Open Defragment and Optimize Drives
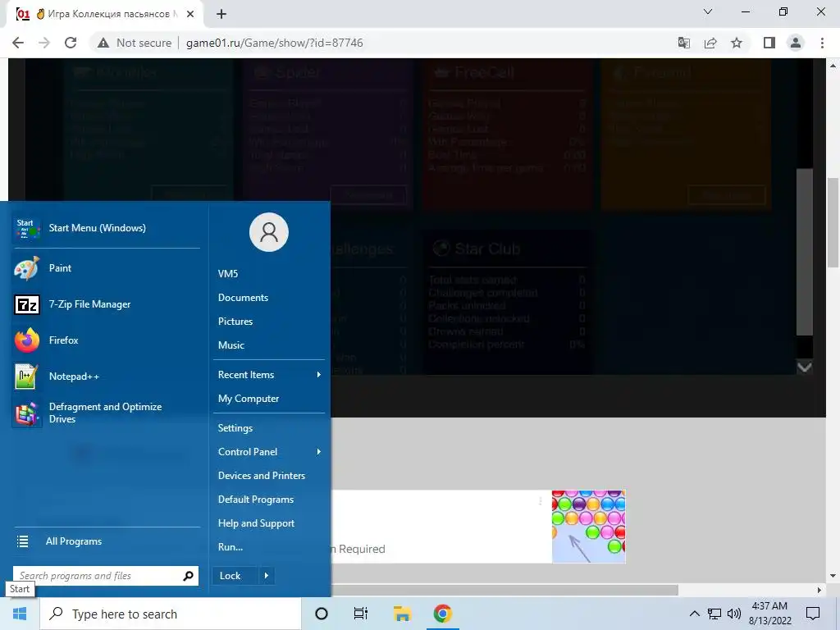This screenshot has height=630, width=840. 106,413
